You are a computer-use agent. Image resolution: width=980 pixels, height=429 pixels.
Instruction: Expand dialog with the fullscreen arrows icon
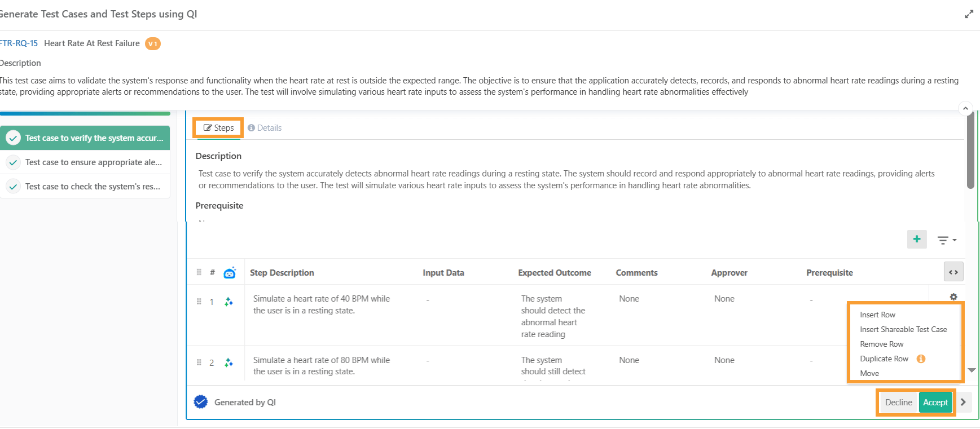click(969, 14)
